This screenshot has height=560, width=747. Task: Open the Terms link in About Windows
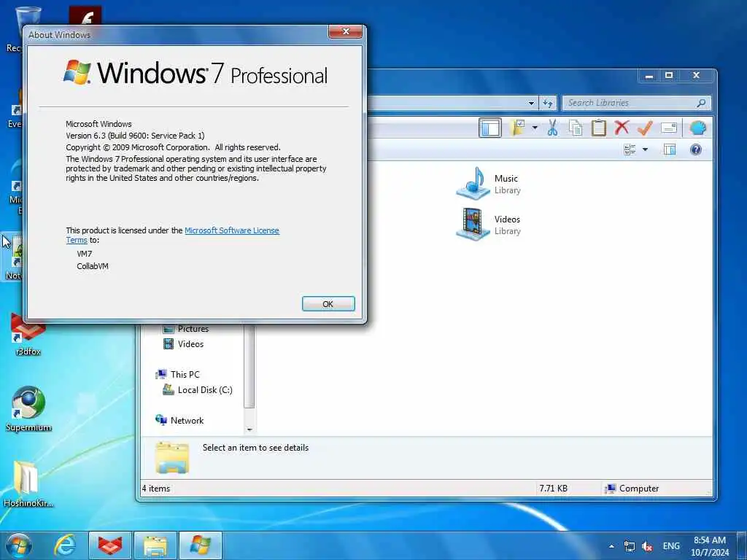click(76, 240)
